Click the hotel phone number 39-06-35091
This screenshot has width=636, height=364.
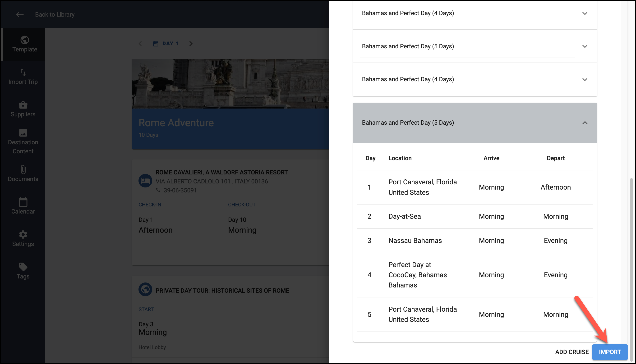tap(180, 190)
